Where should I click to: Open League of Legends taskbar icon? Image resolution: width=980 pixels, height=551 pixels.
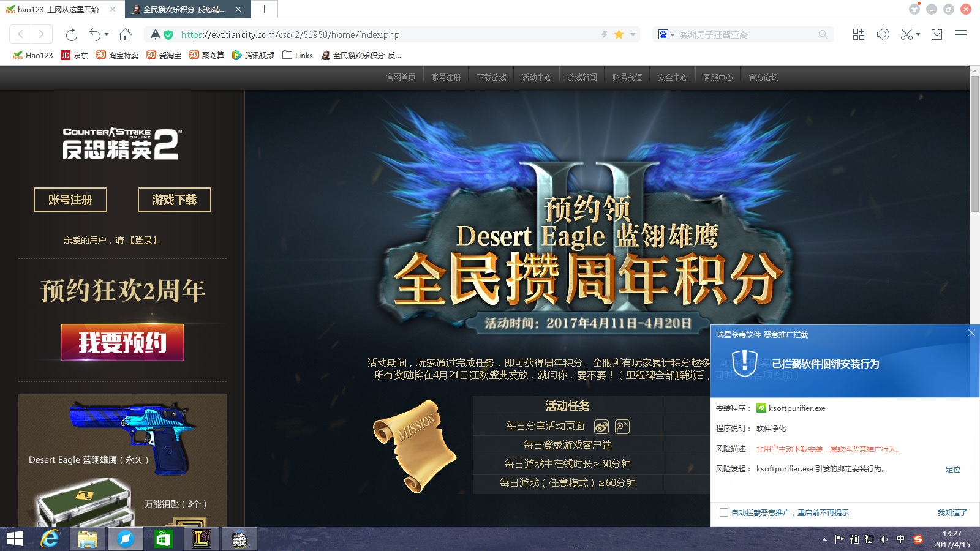[x=201, y=539]
